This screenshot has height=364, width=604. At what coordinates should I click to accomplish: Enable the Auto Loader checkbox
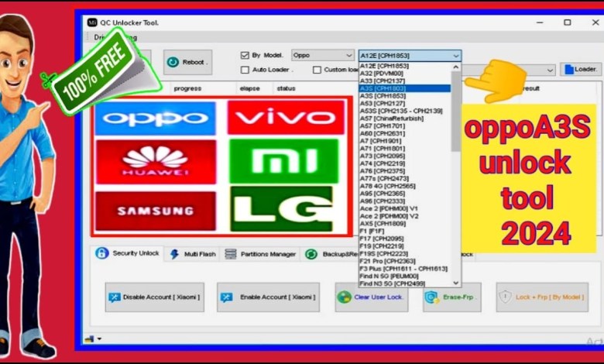click(x=245, y=70)
